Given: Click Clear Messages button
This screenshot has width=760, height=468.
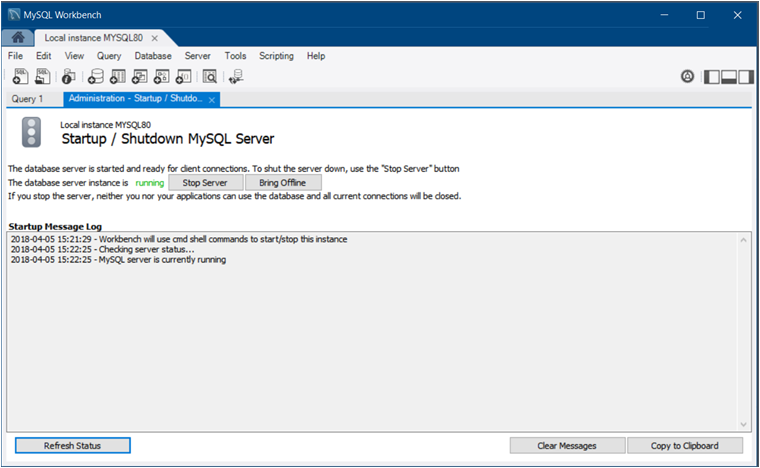Looking at the screenshot, I should point(567,446).
